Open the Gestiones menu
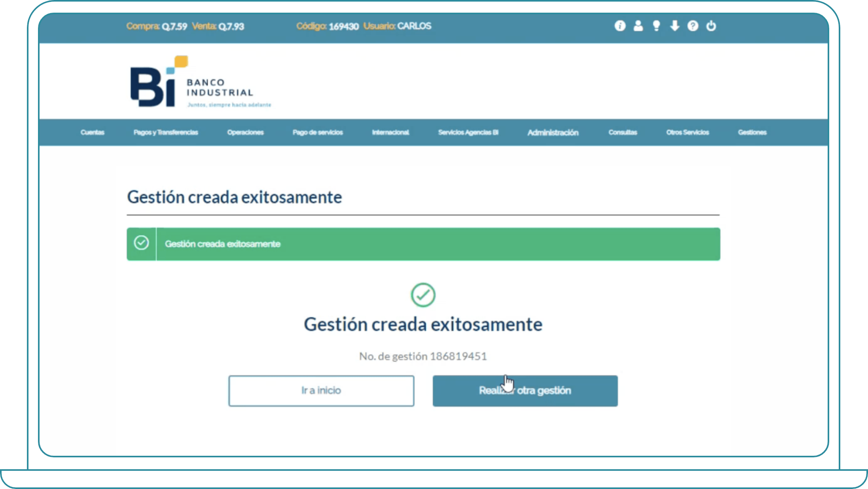Viewport: 868px width, 489px height. pos(752,132)
